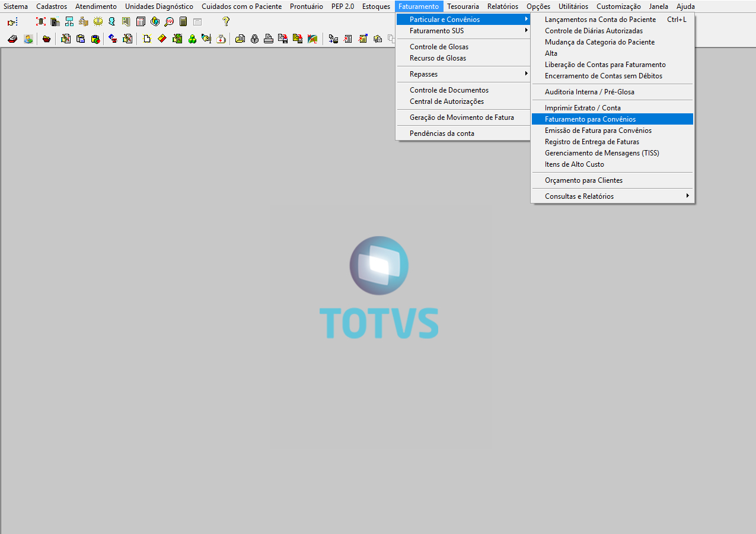
Task: Open the Sistema menu
Action: click(x=15, y=7)
